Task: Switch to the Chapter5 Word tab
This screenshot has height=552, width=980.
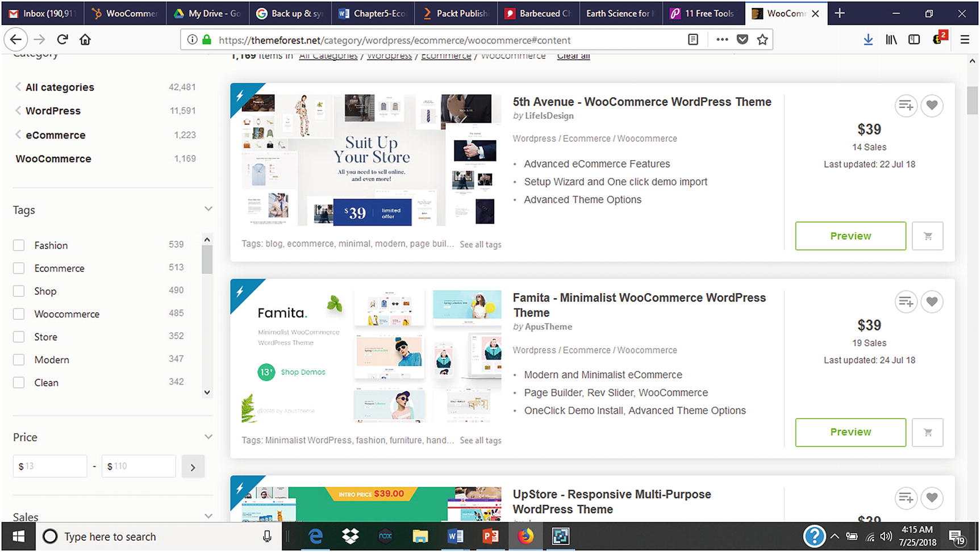Action: tap(373, 13)
